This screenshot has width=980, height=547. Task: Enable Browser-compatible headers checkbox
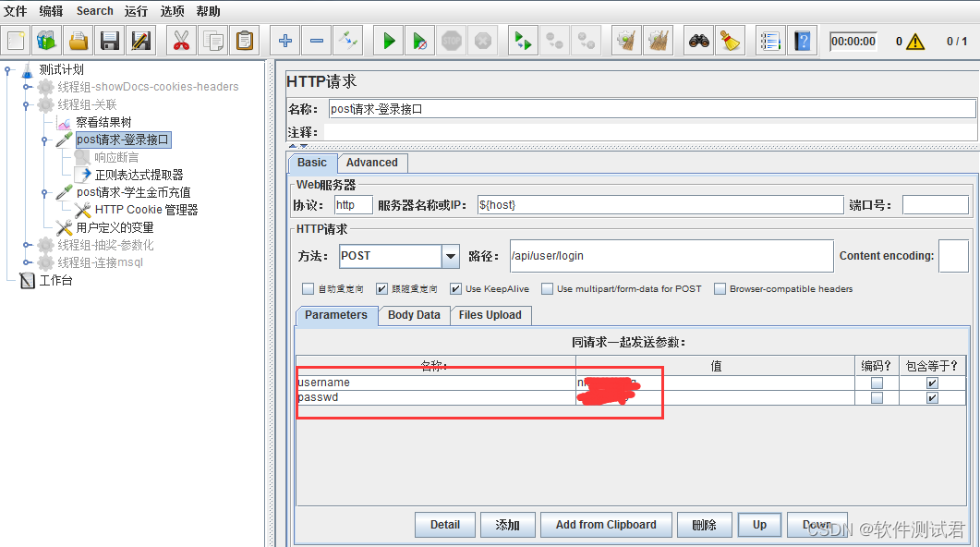[720, 289]
